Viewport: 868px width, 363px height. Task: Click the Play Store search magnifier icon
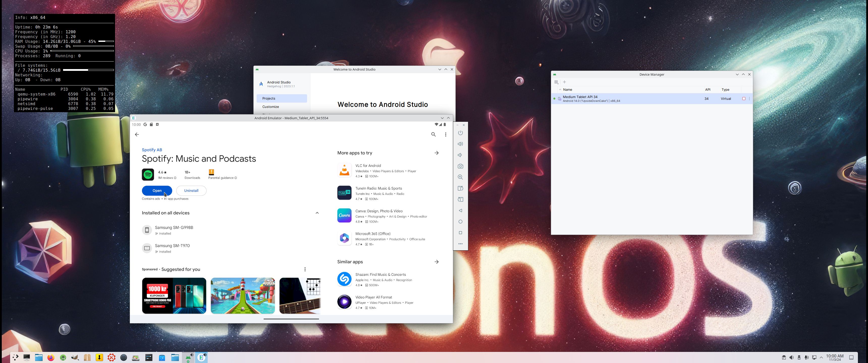point(433,134)
